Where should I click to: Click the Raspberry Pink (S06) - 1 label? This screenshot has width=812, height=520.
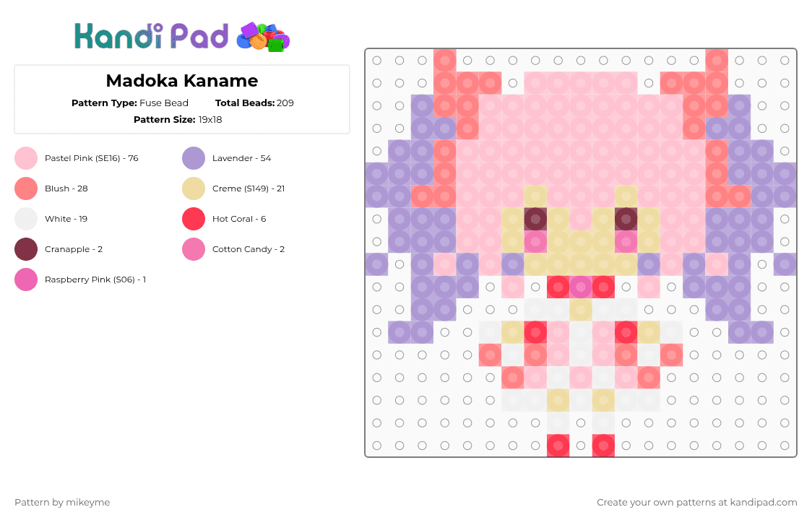(95, 279)
